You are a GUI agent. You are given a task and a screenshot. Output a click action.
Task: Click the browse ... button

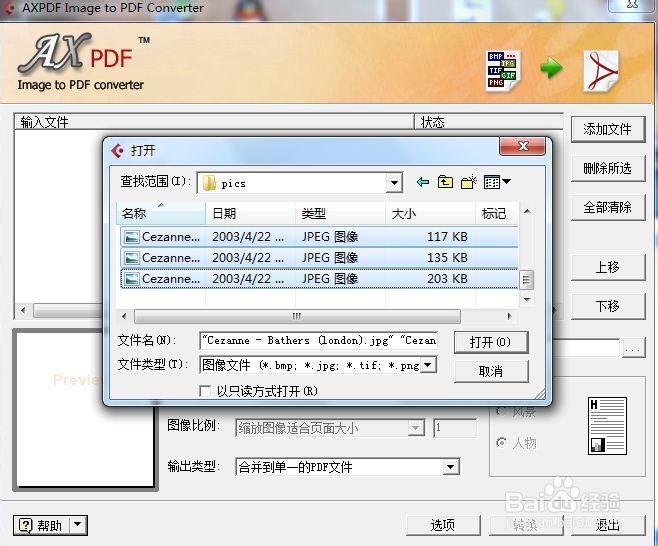click(x=633, y=348)
